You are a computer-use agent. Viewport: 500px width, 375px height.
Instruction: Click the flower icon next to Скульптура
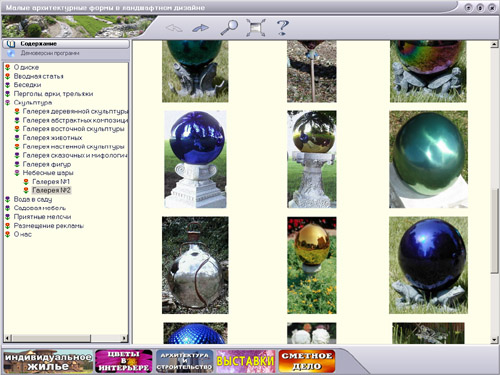pyautogui.click(x=8, y=103)
